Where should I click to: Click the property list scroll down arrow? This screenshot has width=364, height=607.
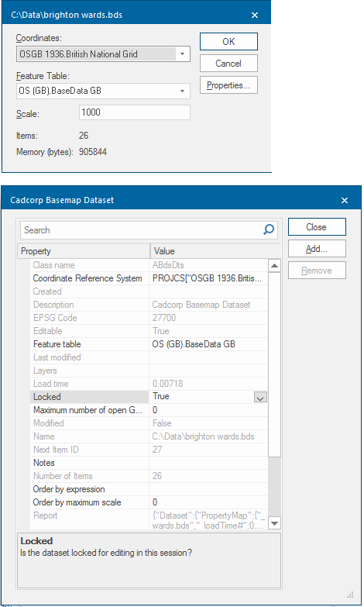pyautogui.click(x=274, y=523)
